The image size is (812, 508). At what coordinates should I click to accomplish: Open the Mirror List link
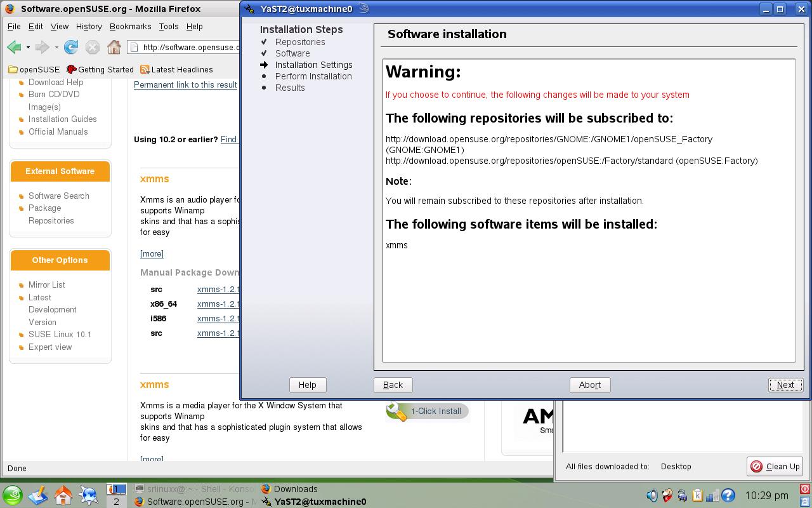pos(47,284)
